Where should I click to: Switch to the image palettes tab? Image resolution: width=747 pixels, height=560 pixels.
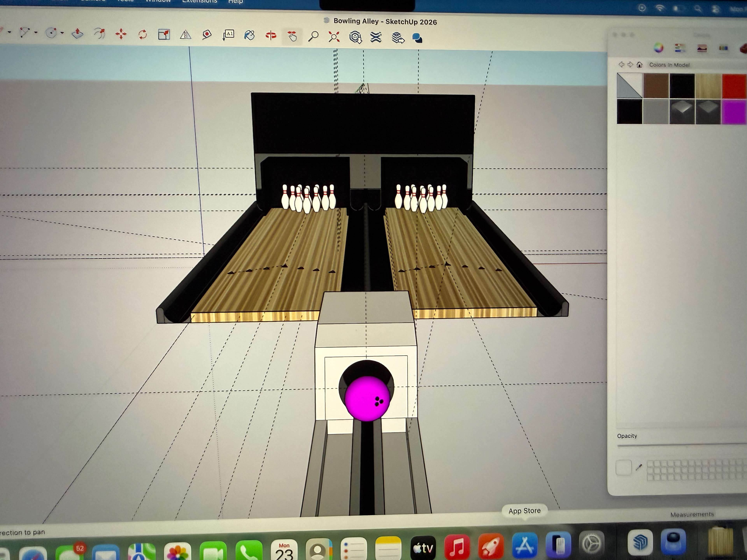click(702, 48)
